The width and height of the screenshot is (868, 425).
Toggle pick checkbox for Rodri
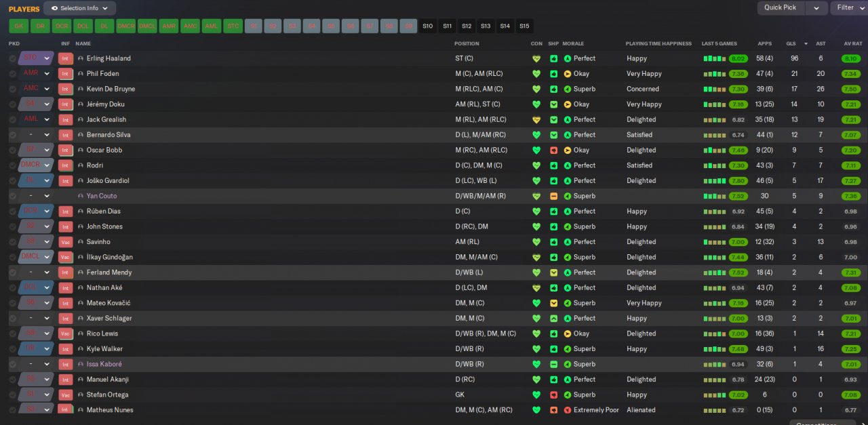[13, 165]
